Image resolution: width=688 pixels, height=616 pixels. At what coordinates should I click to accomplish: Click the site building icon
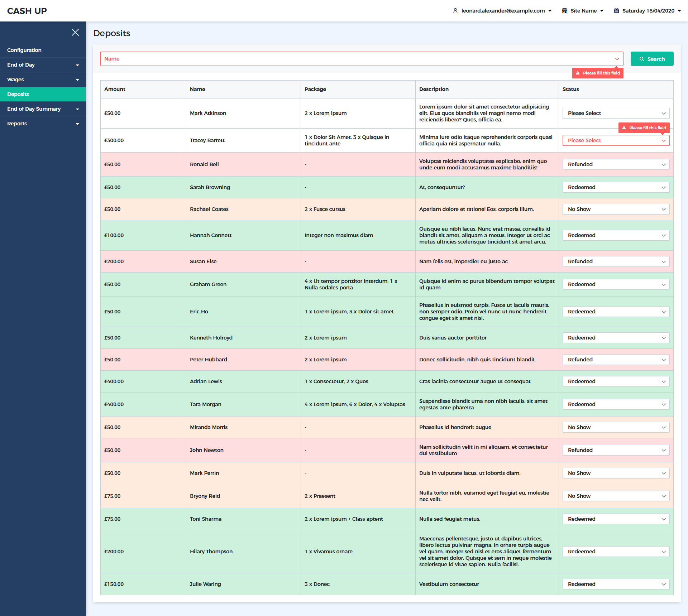tap(564, 11)
